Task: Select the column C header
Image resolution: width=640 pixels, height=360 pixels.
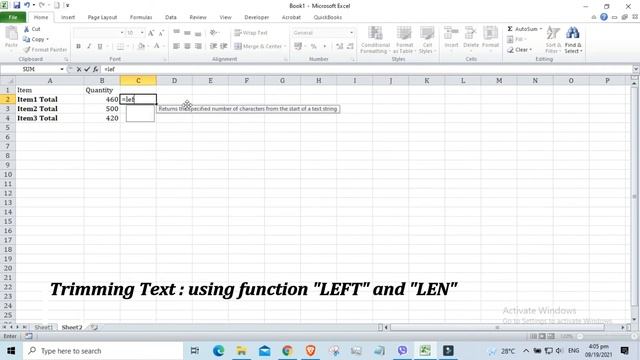Action: 138,80
